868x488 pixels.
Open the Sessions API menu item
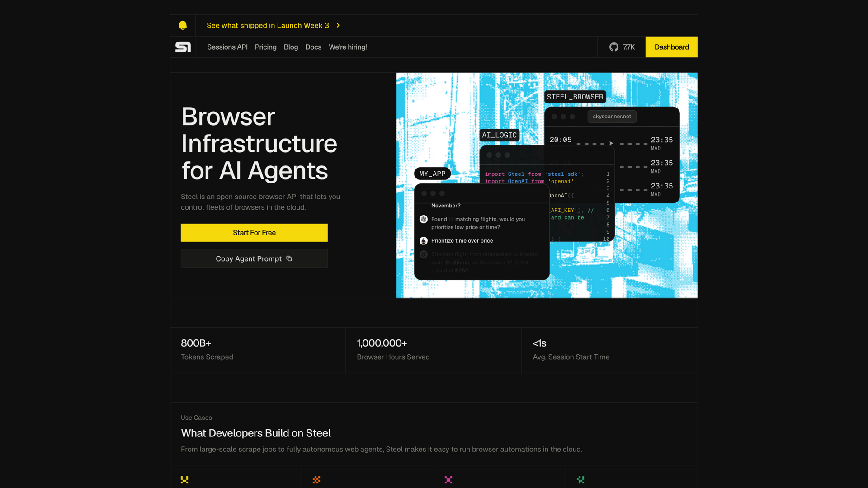[x=227, y=47]
